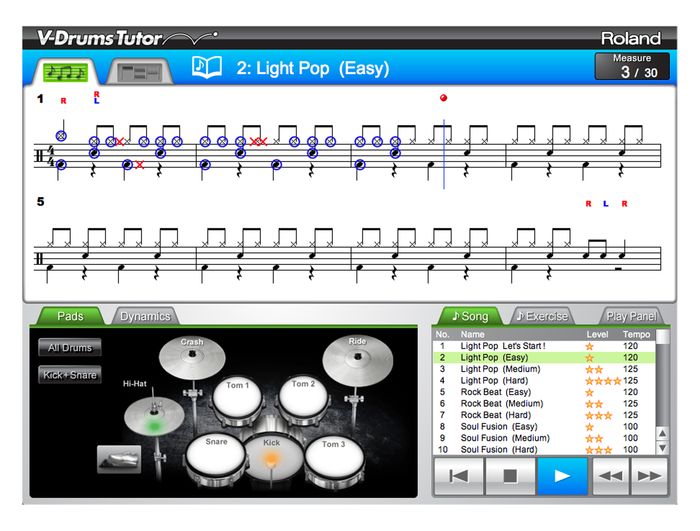The height and width of the screenshot is (531, 700).
Task: Click the hi-hat foot pedal thumbnail
Action: (x=119, y=459)
